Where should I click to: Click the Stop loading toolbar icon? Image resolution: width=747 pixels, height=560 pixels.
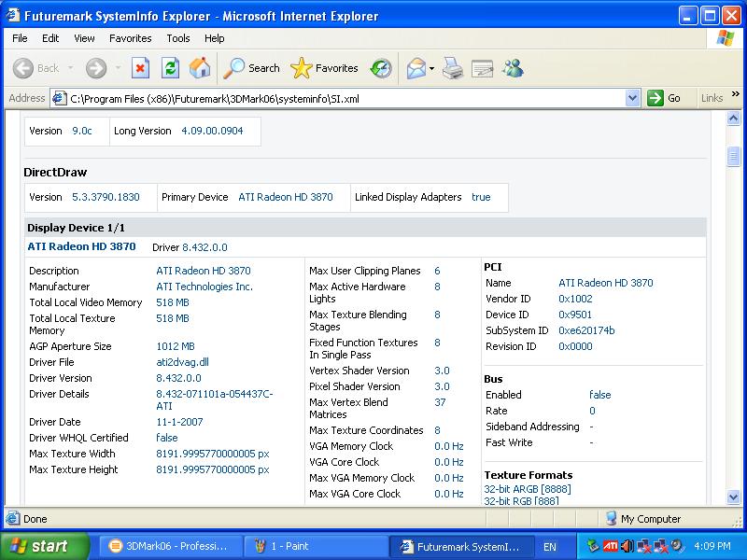(140, 68)
